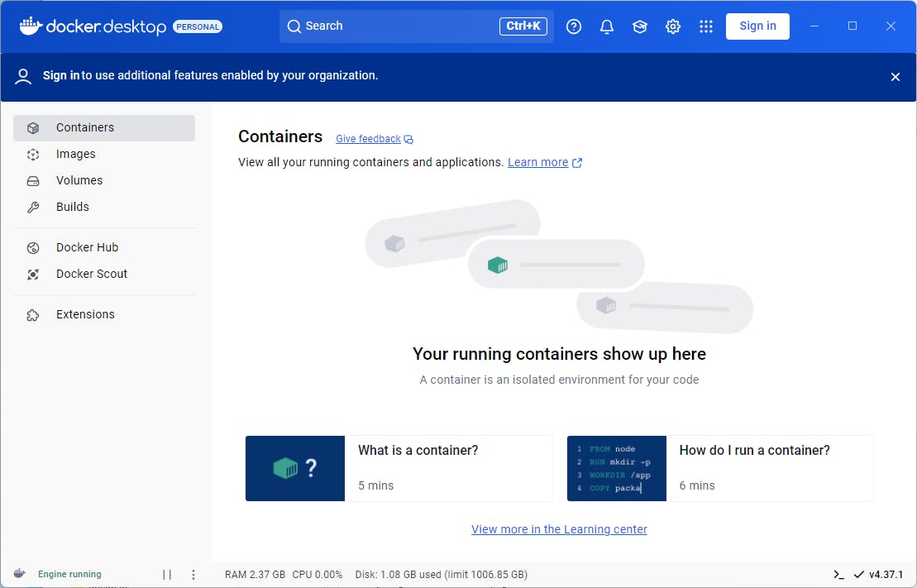Click the Ctrl+K shortcut badge

tap(523, 26)
